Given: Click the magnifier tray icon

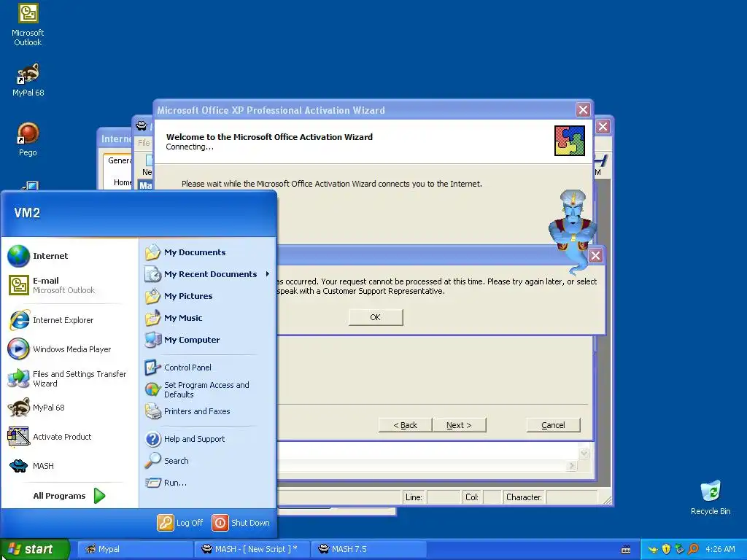Looking at the screenshot, I should (693, 549).
